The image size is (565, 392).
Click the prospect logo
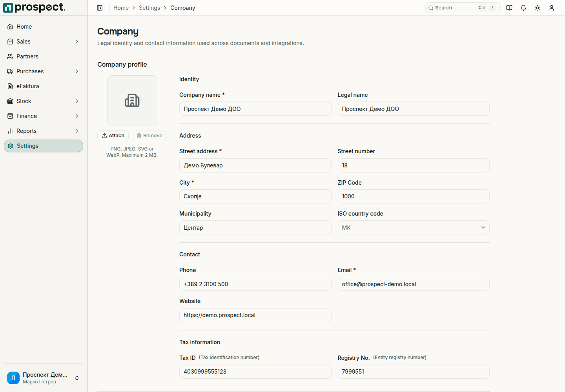tap(34, 7)
